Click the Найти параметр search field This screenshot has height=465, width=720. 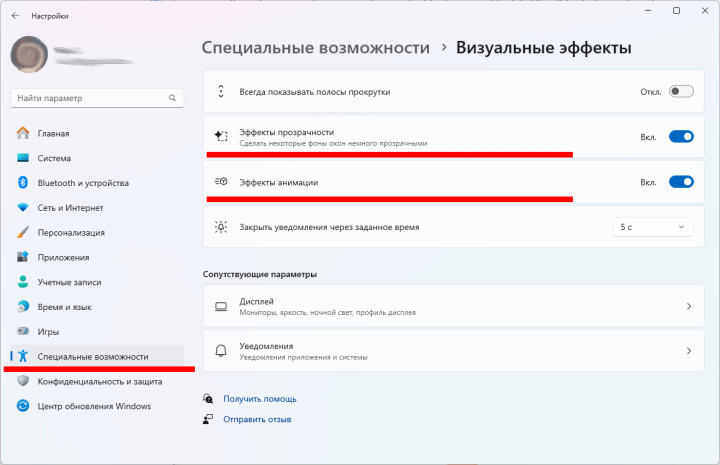pyautogui.click(x=90, y=98)
